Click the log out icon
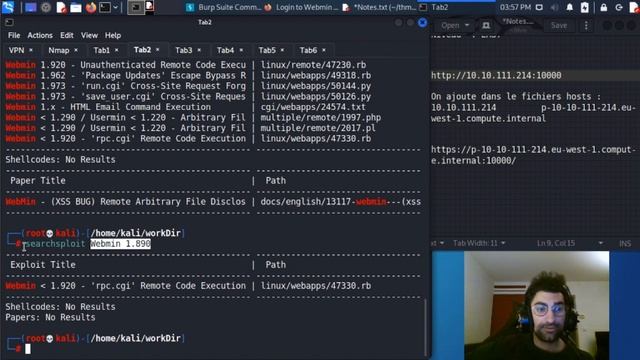 click(619, 7)
